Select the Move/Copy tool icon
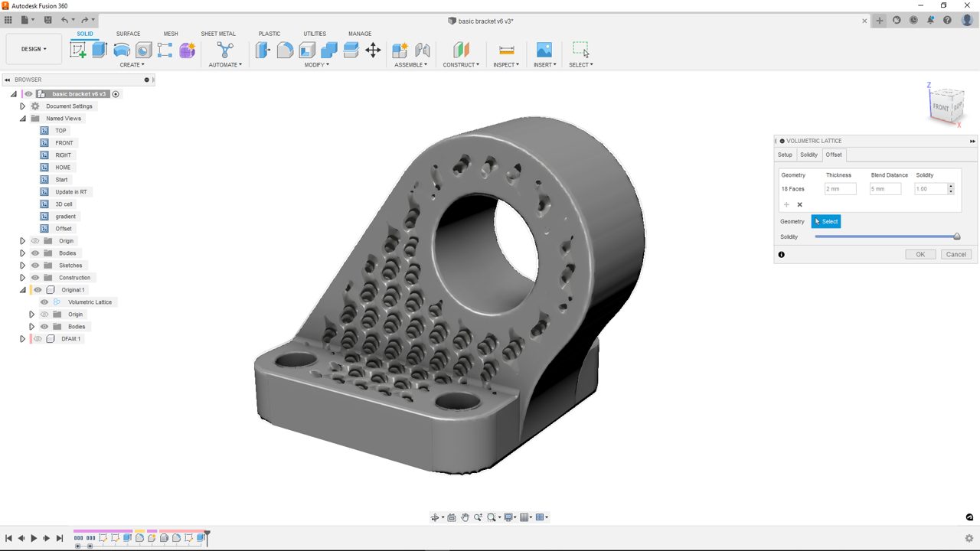This screenshot has width=980, height=551. (x=373, y=51)
